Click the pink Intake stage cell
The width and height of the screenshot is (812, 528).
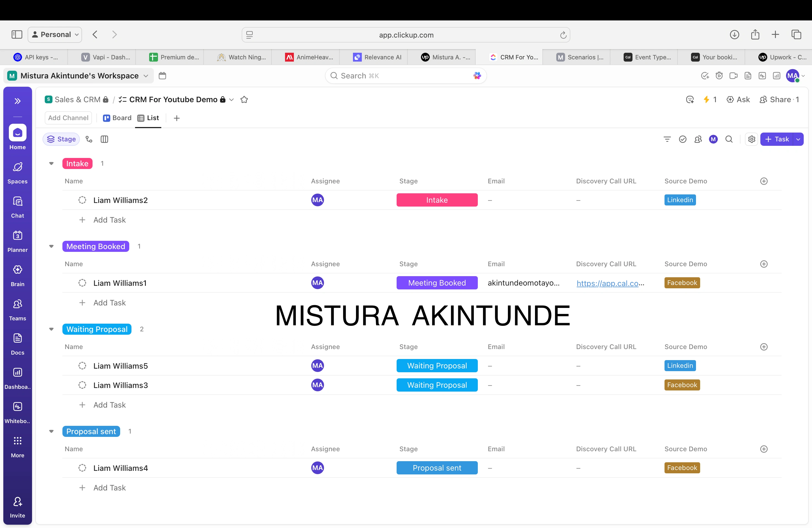pyautogui.click(x=437, y=200)
